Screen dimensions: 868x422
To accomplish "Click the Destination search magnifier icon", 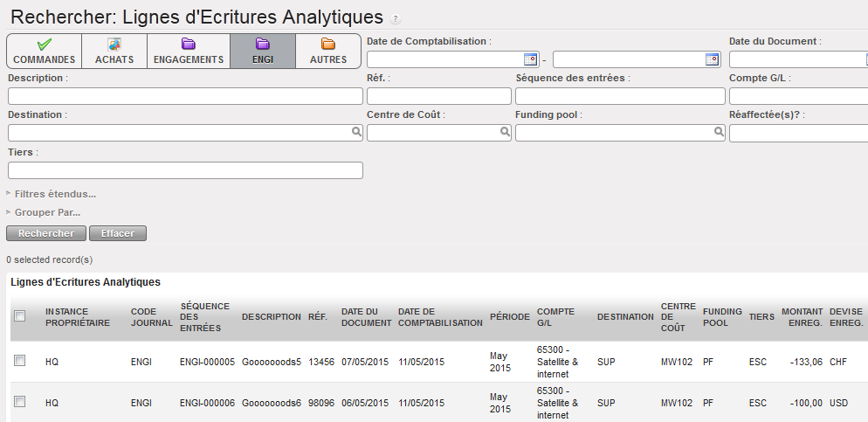I will (356, 133).
